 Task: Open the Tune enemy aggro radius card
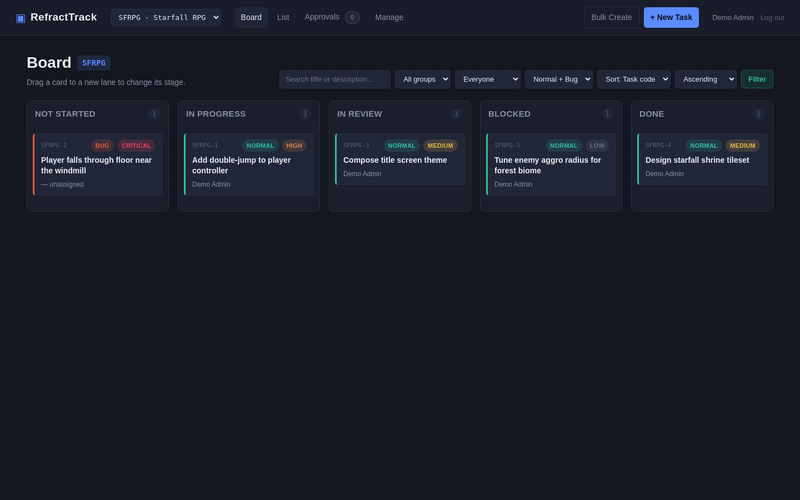(551, 164)
